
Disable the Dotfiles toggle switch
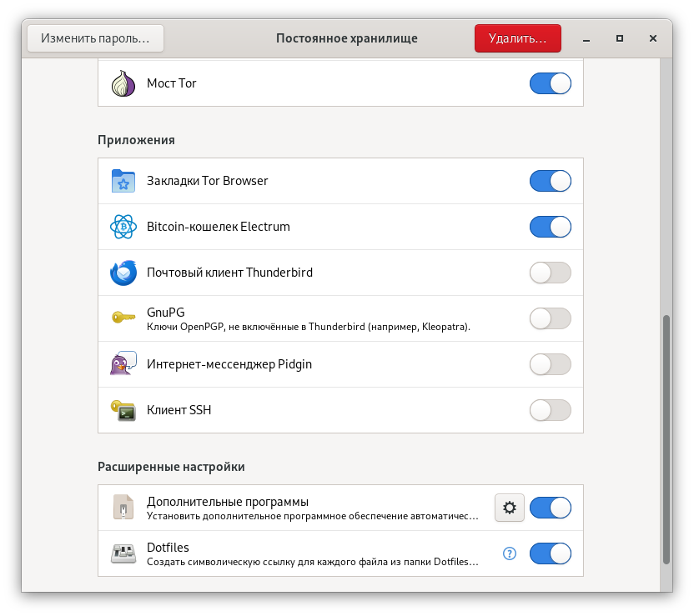pyautogui.click(x=550, y=553)
